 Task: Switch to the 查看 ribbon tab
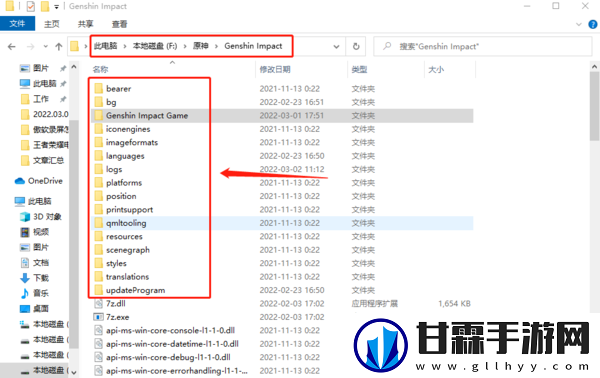point(119,24)
